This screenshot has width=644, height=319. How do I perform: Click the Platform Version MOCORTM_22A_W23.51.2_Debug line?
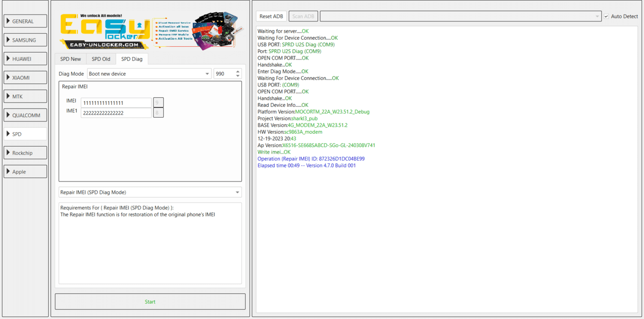coord(313,112)
